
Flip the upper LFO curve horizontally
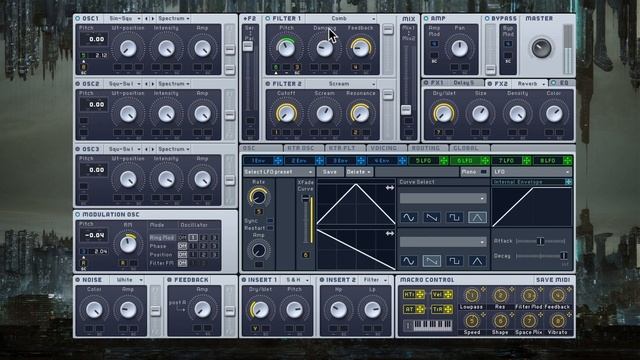coord(390,188)
